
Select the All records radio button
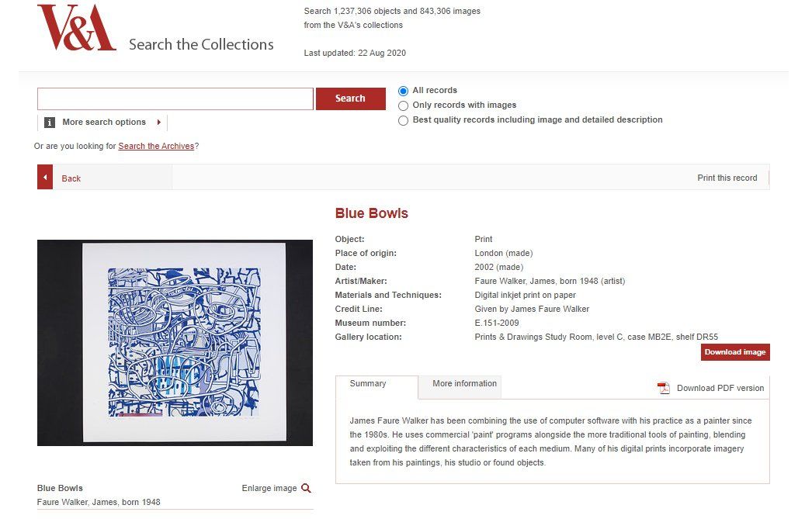pos(403,91)
